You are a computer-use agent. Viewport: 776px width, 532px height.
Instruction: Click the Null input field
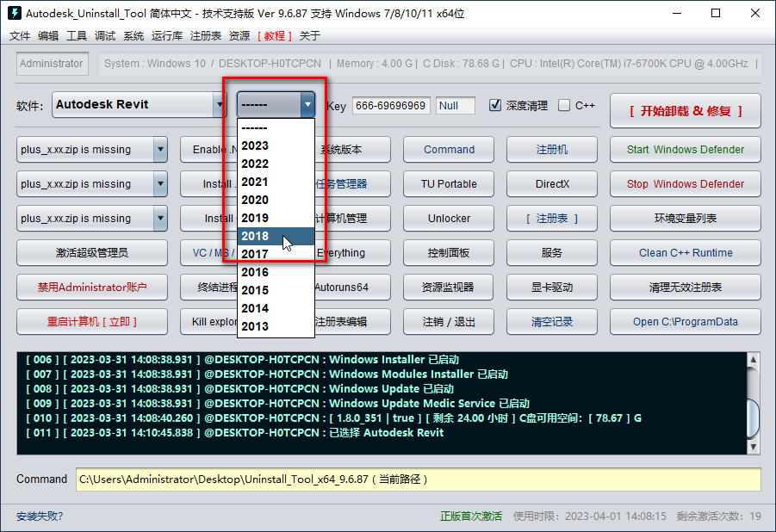(456, 105)
